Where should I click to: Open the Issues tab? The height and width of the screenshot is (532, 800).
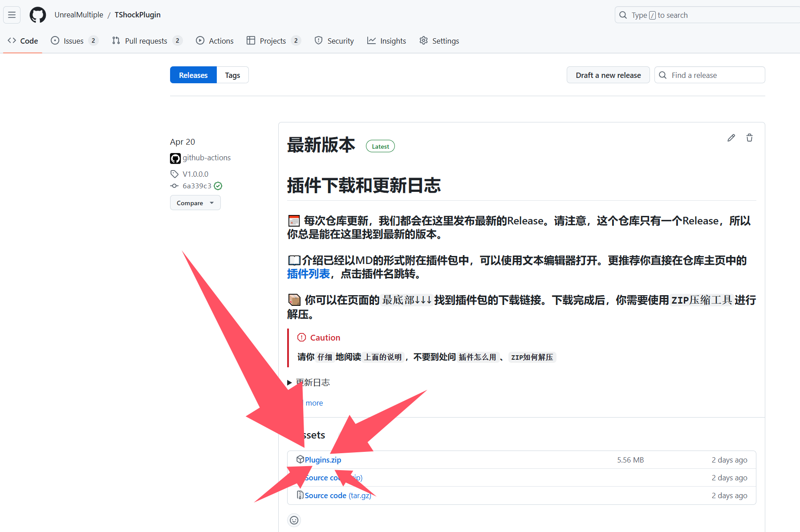coord(73,41)
